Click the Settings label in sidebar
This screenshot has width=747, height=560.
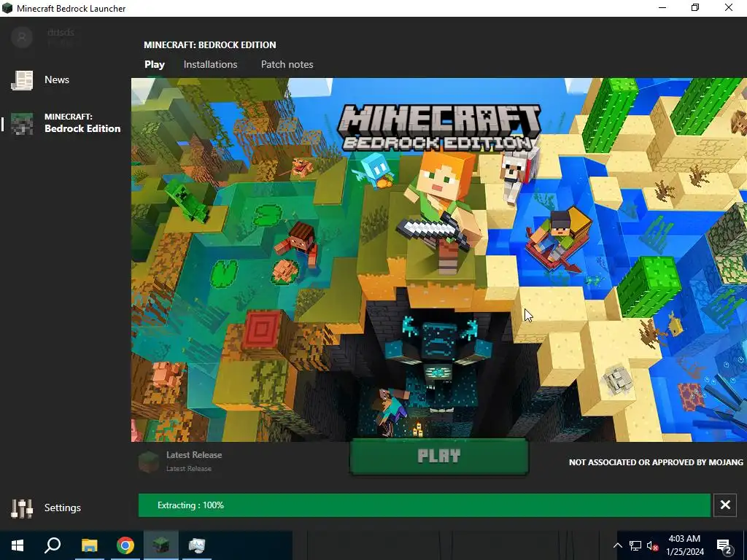63,507
